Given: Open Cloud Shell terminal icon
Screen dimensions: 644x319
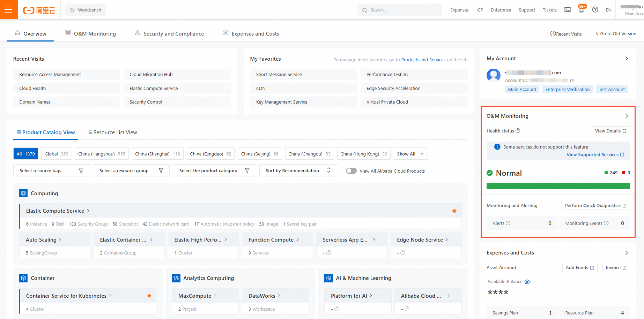Looking at the screenshot, I should 568,10.
